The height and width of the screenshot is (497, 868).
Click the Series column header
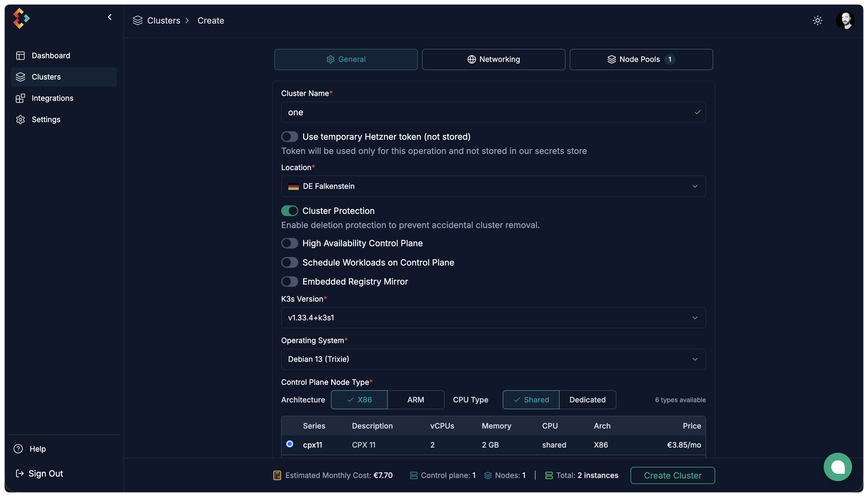coord(314,426)
